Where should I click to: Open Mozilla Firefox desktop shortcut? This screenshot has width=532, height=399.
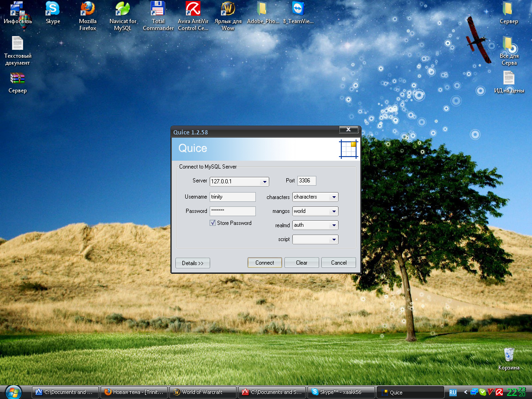pyautogui.click(x=88, y=16)
